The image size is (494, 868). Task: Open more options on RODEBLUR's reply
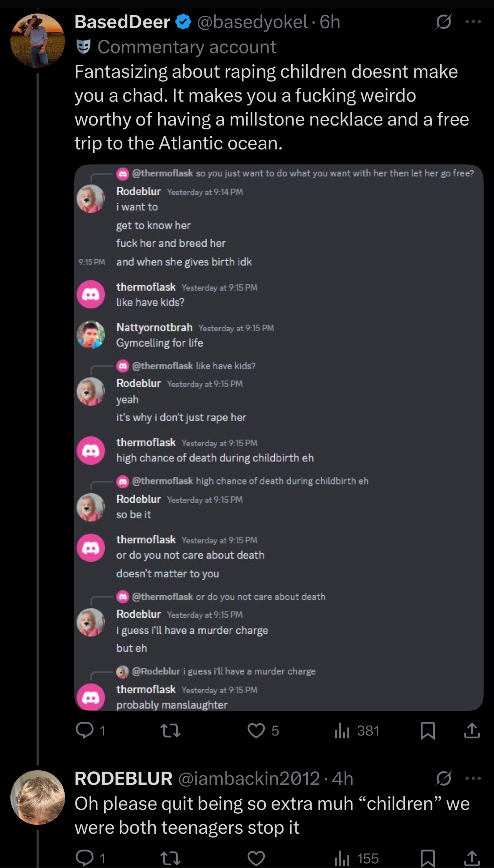pos(473,778)
